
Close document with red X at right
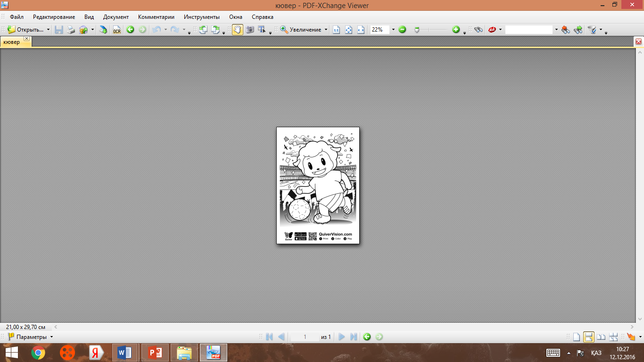[639, 41]
